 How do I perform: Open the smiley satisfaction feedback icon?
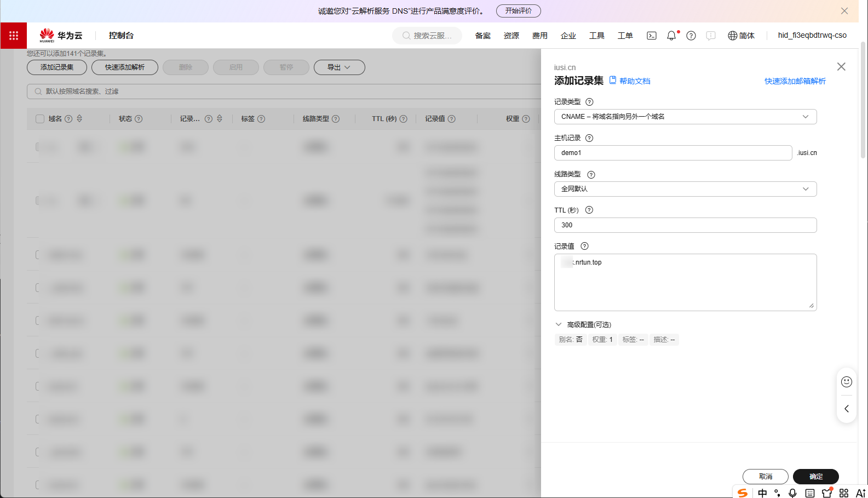[x=847, y=381]
